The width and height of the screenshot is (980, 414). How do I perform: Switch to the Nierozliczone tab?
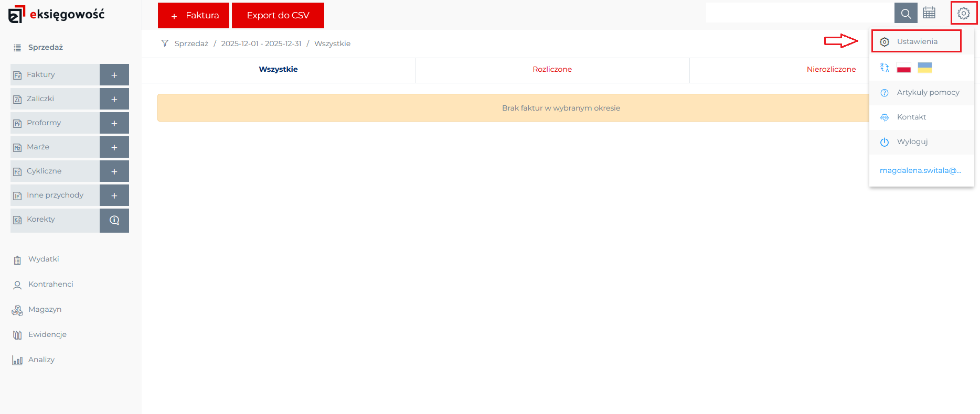click(831, 70)
